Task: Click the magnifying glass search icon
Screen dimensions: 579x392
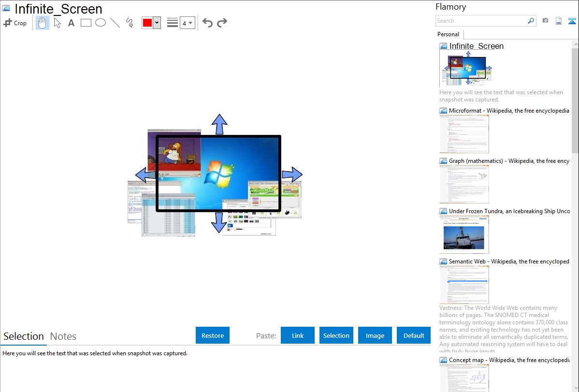Action: (531, 21)
